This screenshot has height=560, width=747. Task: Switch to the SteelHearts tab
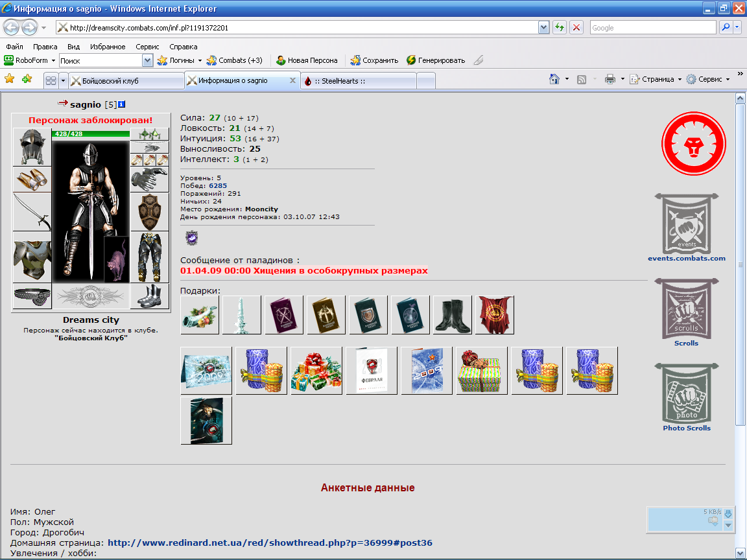[358, 80]
